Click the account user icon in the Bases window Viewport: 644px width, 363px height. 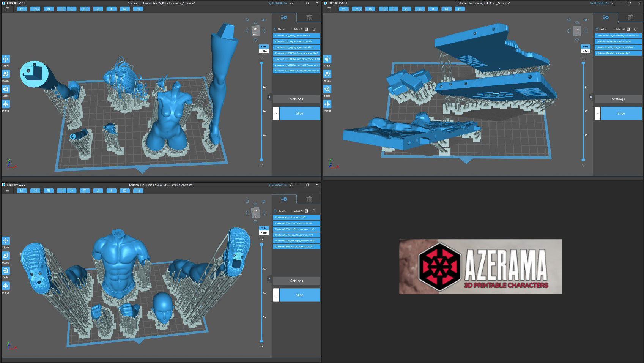coord(613,3)
